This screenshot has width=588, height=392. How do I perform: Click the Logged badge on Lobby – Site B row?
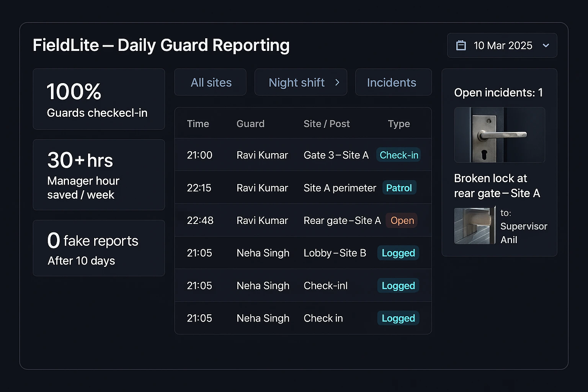pos(398,253)
